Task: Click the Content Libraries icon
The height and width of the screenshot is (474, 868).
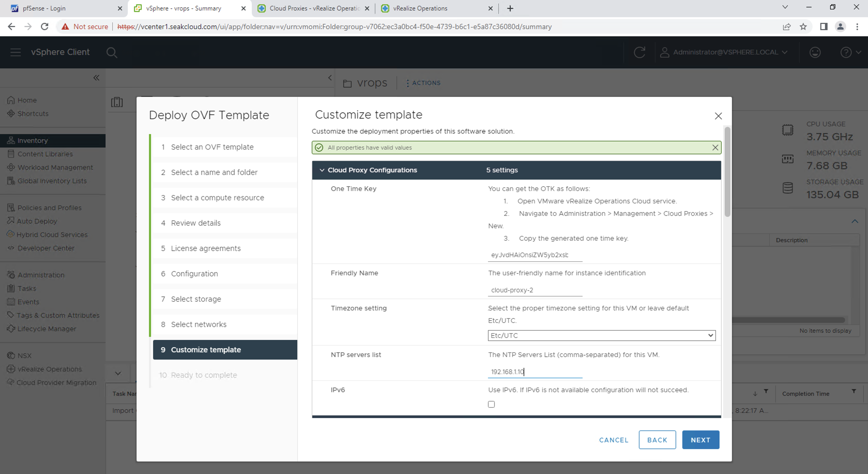Action: tap(11, 154)
